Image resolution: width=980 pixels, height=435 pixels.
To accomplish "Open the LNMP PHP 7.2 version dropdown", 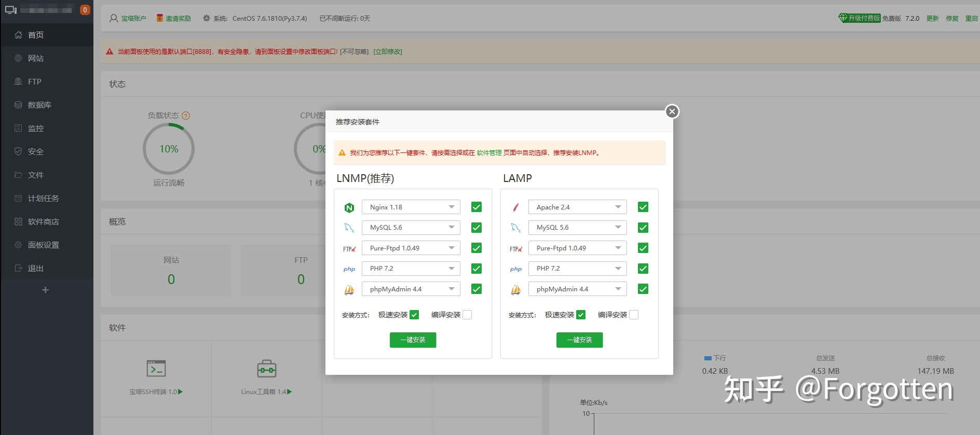I will 411,269.
